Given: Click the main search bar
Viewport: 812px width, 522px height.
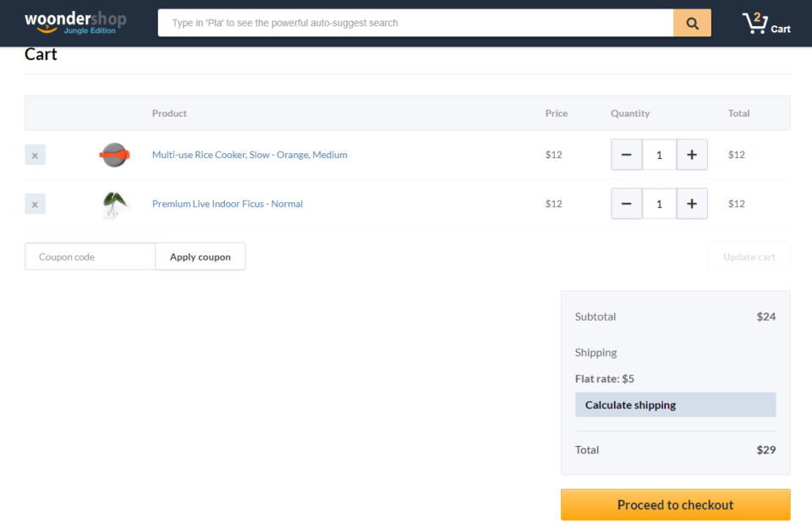Looking at the screenshot, I should pyautogui.click(x=414, y=23).
